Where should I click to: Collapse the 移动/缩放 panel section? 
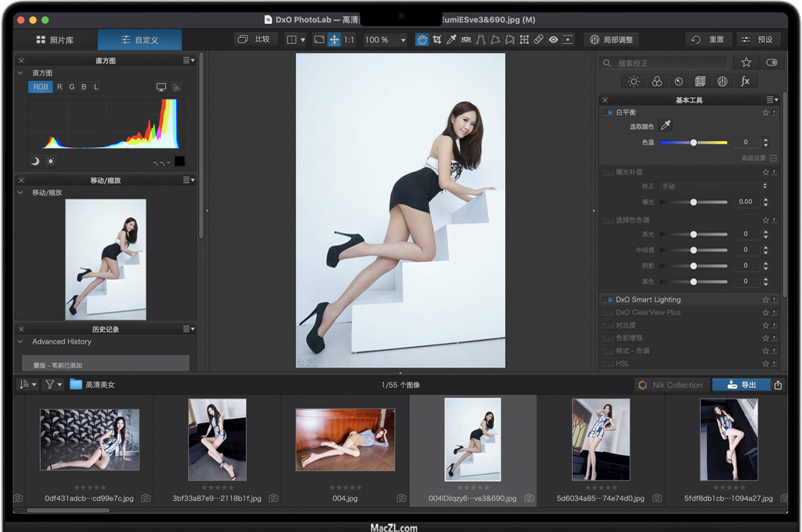(x=21, y=193)
